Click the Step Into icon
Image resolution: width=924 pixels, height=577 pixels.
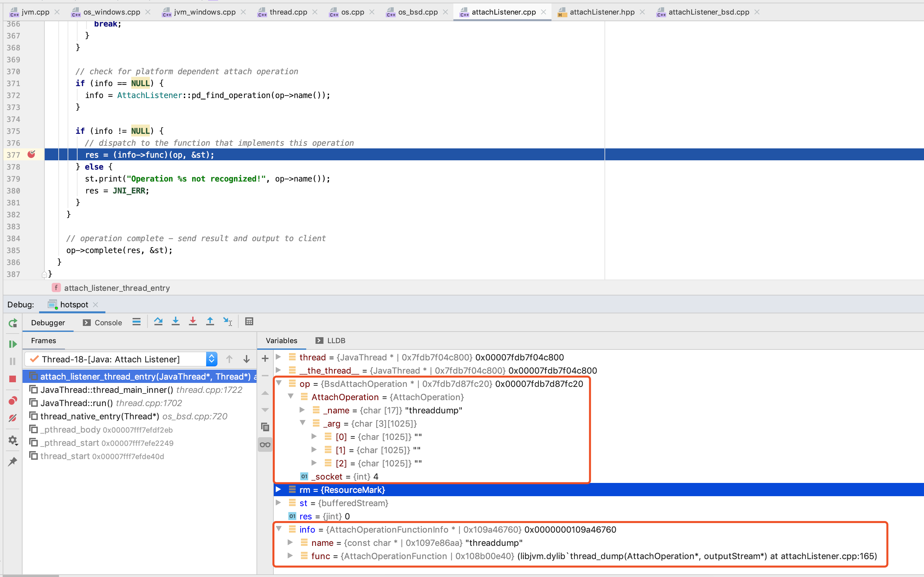coord(176,322)
